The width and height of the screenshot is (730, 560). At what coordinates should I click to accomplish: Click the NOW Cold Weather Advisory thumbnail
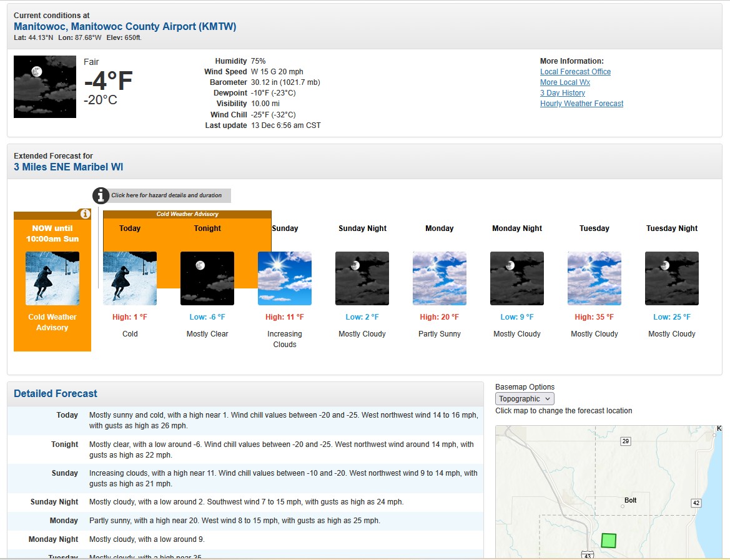52,278
